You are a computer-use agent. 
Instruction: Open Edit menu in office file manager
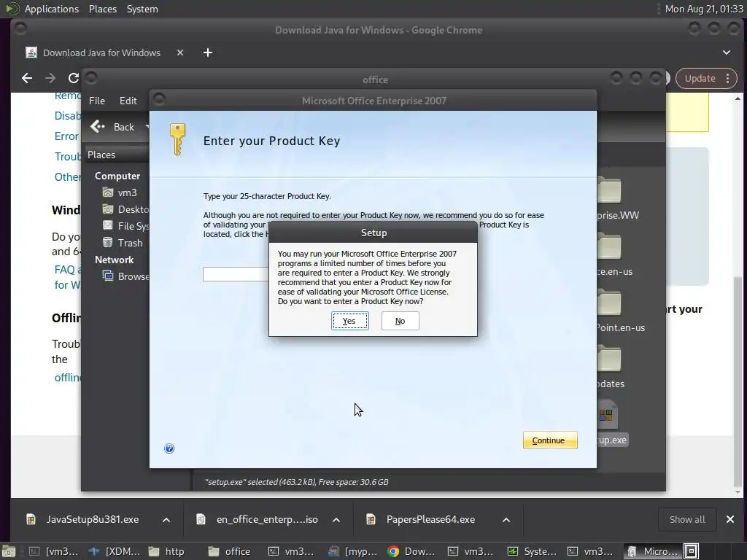click(128, 101)
